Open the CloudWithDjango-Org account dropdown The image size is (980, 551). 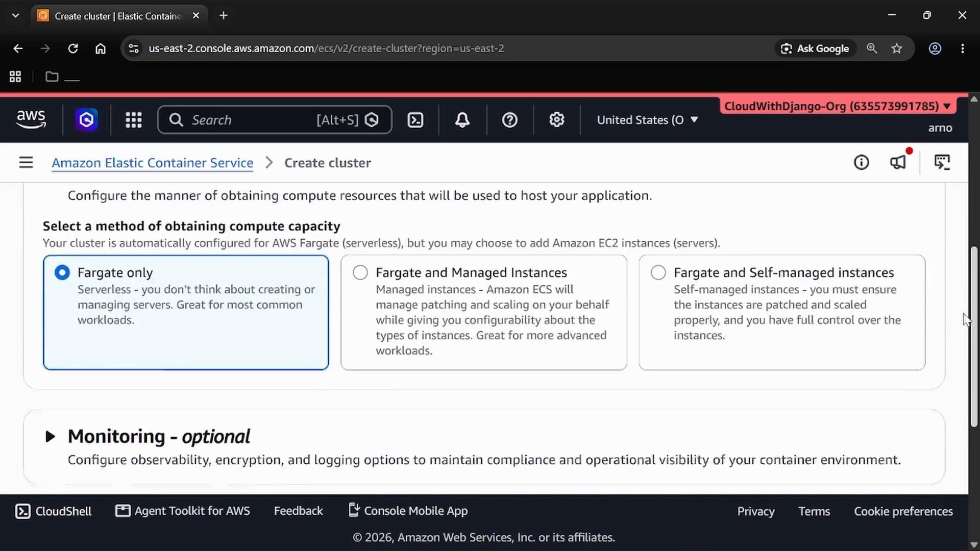point(838,106)
